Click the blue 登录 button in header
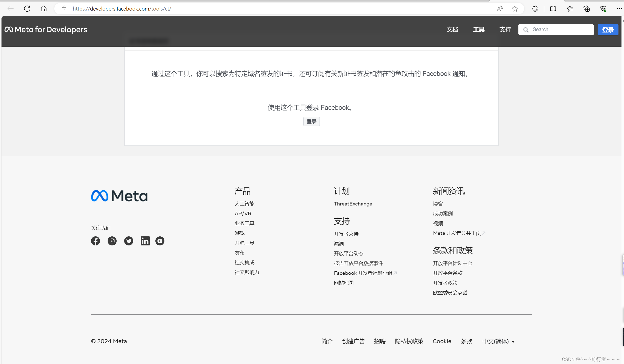This screenshot has height=364, width=624. (x=608, y=30)
